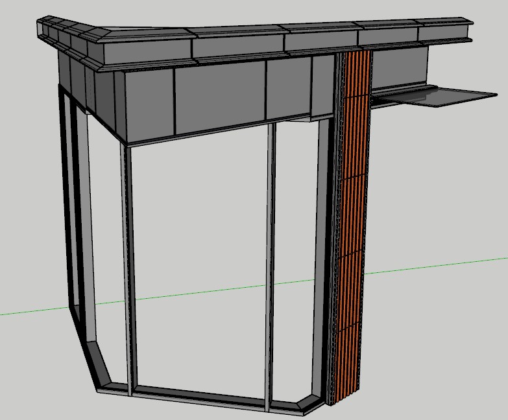Select the large center glass pane
This screenshot has height=420, width=508.
198,259
